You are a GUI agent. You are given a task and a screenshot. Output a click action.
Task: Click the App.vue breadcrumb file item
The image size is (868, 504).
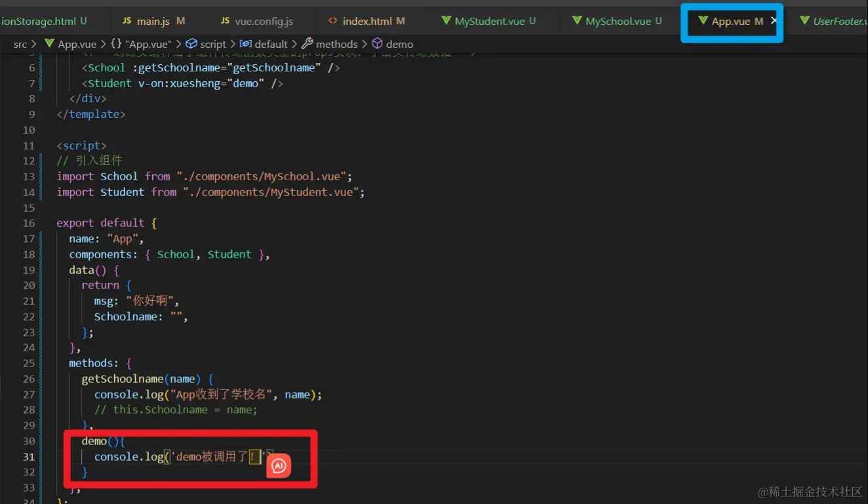pyautogui.click(x=70, y=44)
